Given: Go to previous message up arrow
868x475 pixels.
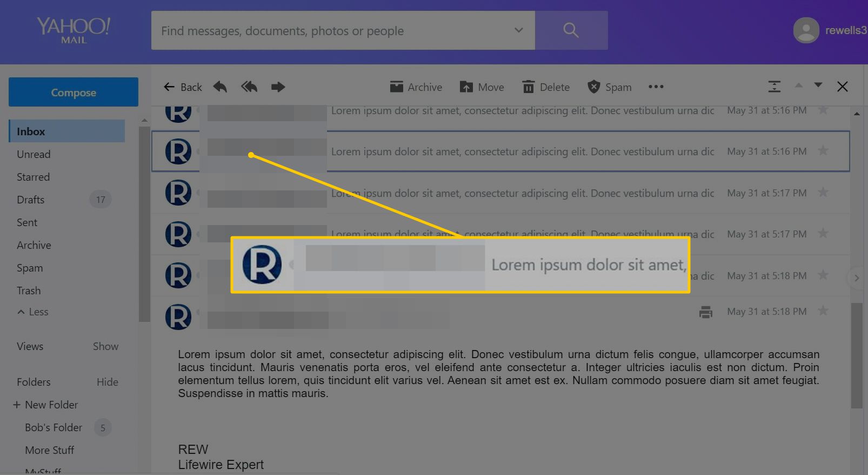Looking at the screenshot, I should point(799,85).
